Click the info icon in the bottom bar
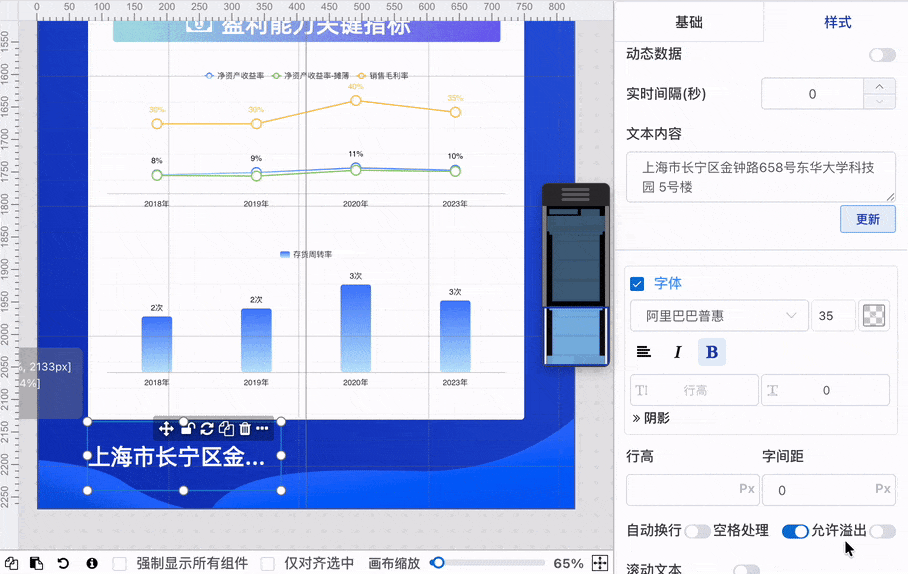Viewport: 908px width, 574px height. pos(91,563)
